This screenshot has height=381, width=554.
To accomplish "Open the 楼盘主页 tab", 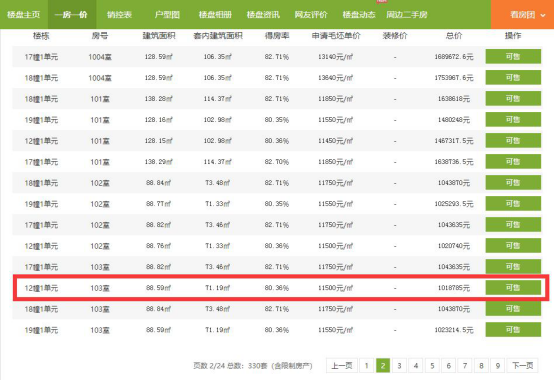I will pyautogui.click(x=23, y=14).
